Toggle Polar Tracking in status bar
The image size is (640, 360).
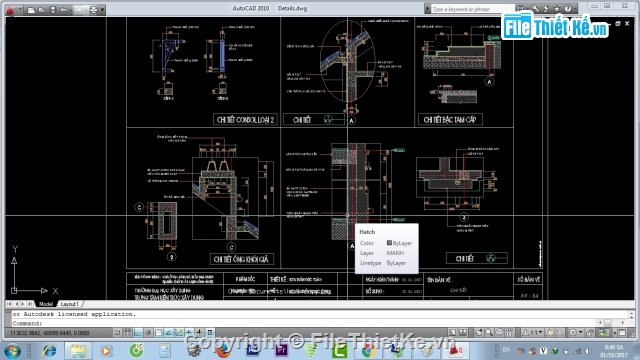click(x=148, y=333)
